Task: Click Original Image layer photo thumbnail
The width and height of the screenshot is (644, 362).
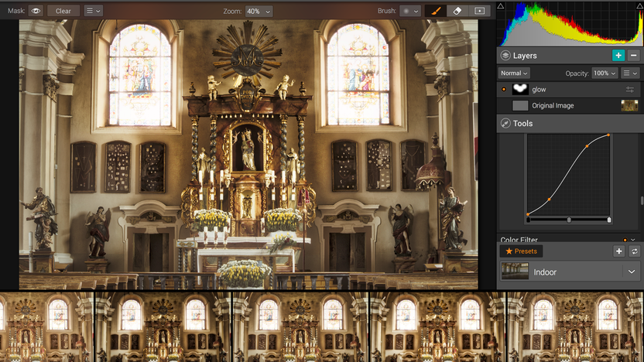Action: pyautogui.click(x=629, y=105)
